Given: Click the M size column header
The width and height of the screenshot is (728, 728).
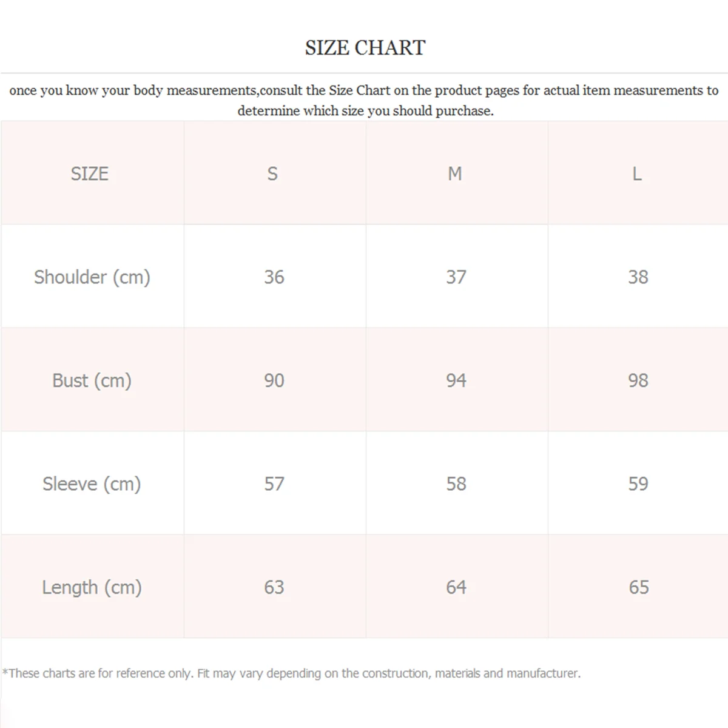Looking at the screenshot, I should click(x=455, y=174).
